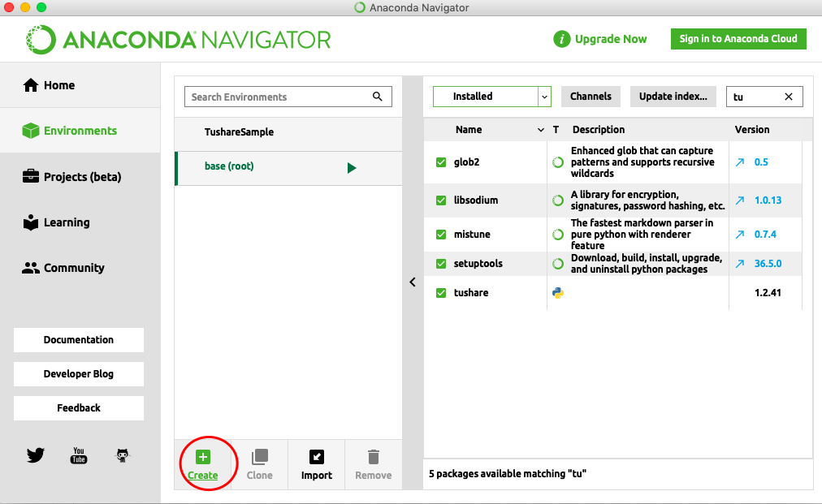The image size is (822, 504).
Task: Open the Installed filter dropdown
Action: (x=491, y=97)
